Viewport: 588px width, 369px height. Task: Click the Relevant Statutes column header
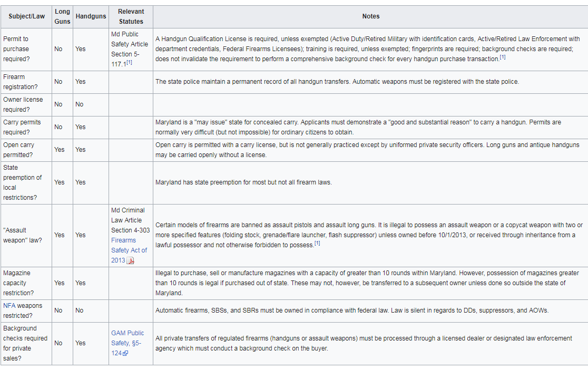click(x=131, y=16)
